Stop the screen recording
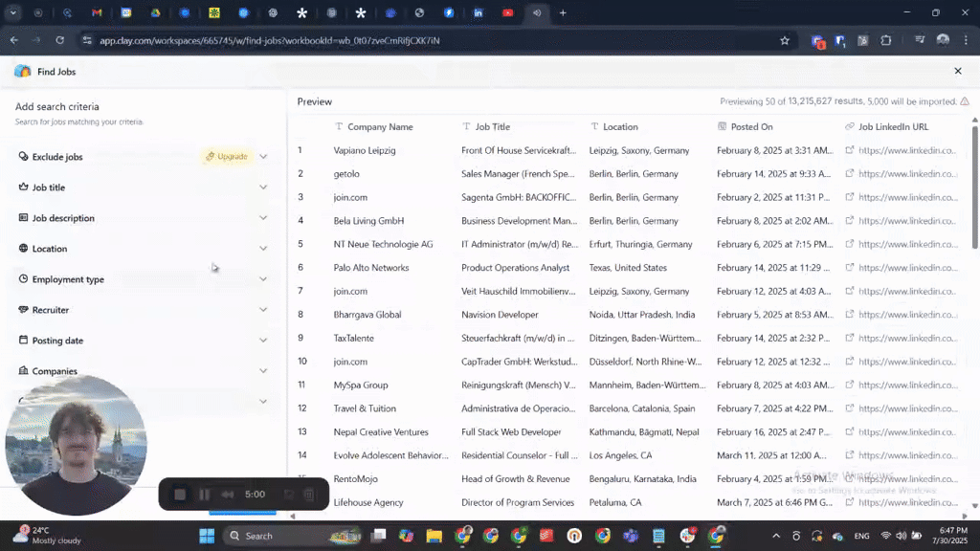 point(180,495)
